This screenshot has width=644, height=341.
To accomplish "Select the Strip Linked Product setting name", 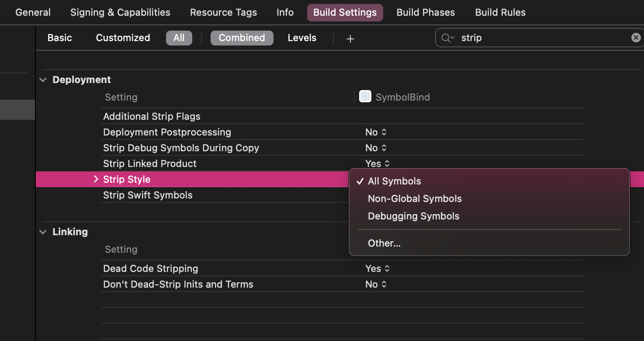I will pos(150,164).
